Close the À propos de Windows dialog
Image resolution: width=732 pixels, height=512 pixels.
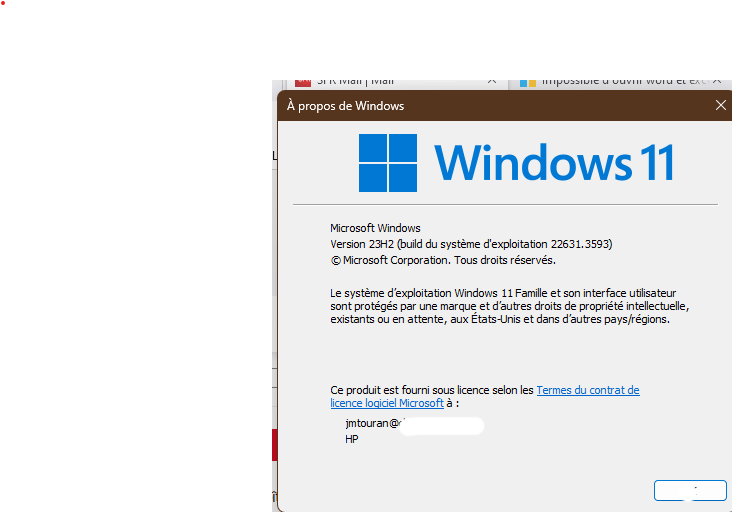pyautogui.click(x=720, y=105)
